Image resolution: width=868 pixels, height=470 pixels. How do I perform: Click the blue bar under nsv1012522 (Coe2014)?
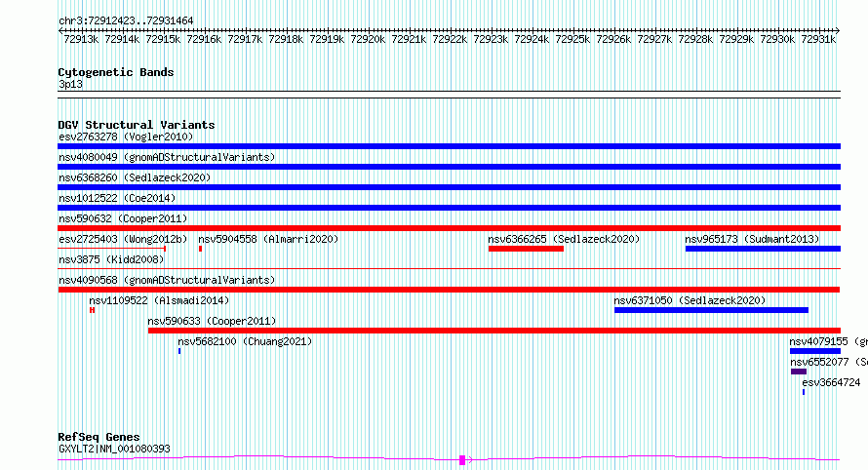coord(449,208)
